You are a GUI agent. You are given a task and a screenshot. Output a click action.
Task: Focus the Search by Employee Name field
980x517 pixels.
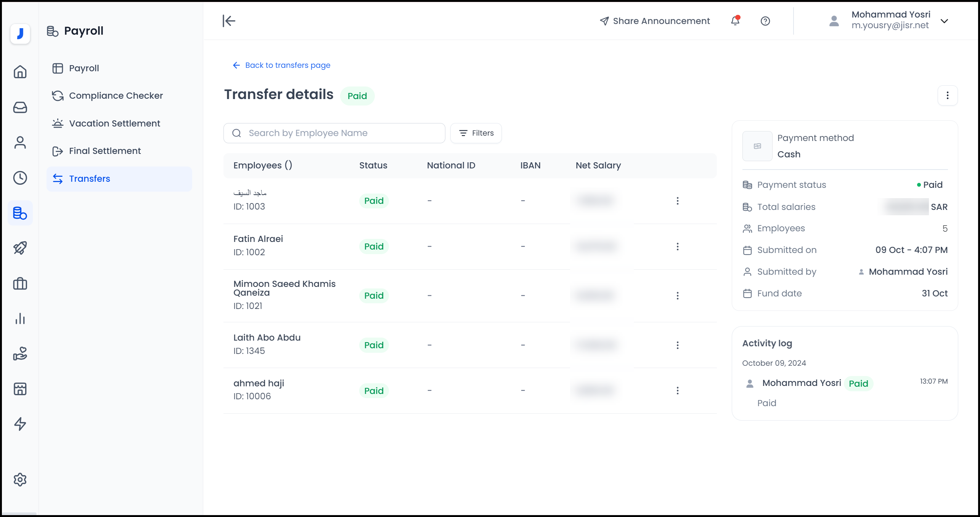click(334, 133)
